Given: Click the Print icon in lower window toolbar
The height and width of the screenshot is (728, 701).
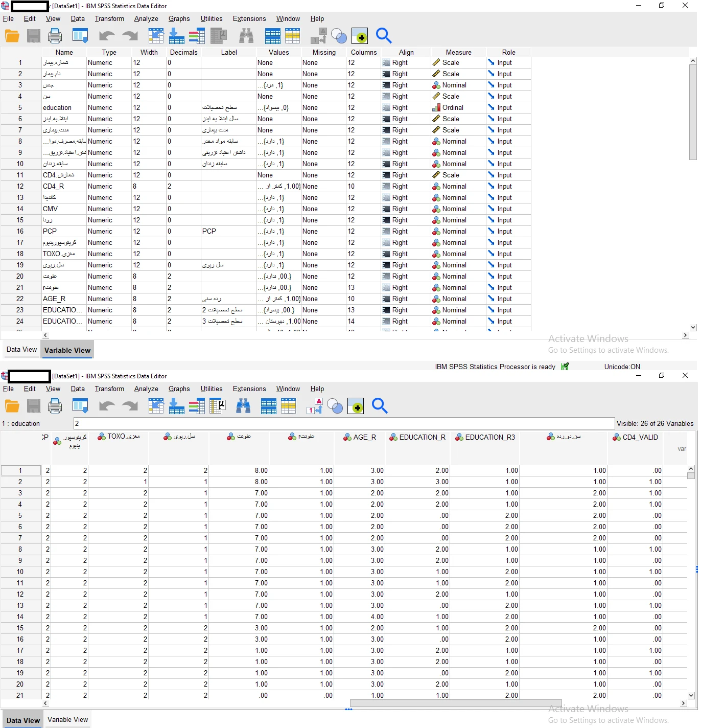Looking at the screenshot, I should coord(55,406).
